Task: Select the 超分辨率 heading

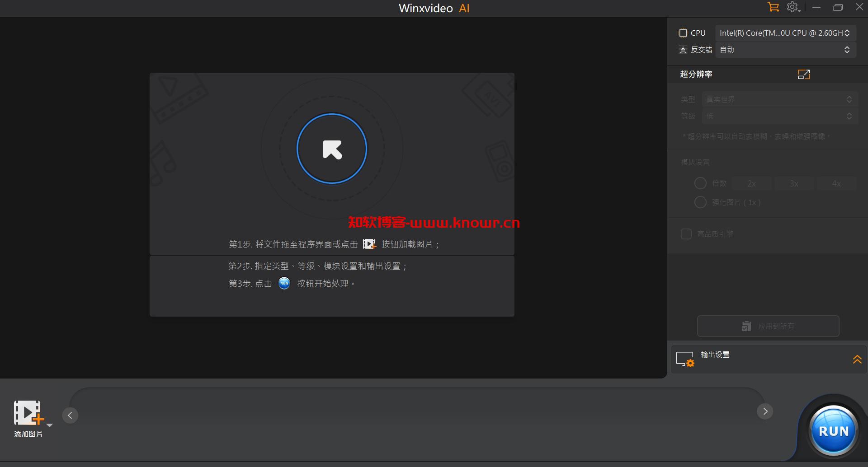Action: click(x=696, y=74)
